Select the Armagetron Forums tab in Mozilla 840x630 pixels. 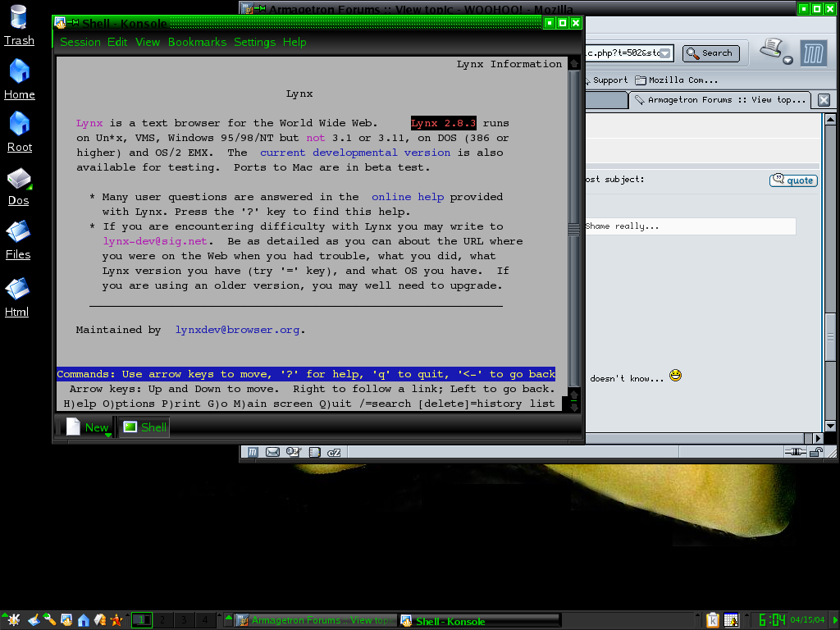721,100
